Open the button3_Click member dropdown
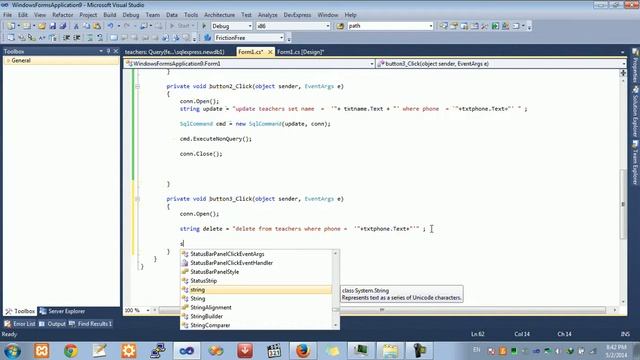The image size is (640, 360). pos(624,64)
